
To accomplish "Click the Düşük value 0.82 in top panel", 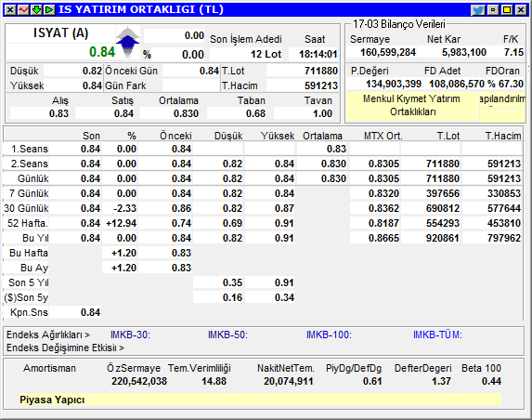I will point(92,71).
